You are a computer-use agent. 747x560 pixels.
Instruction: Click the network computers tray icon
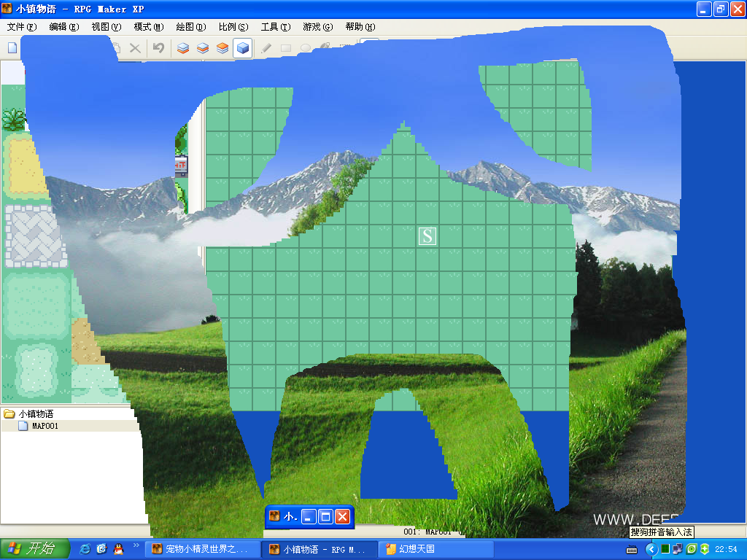678,549
